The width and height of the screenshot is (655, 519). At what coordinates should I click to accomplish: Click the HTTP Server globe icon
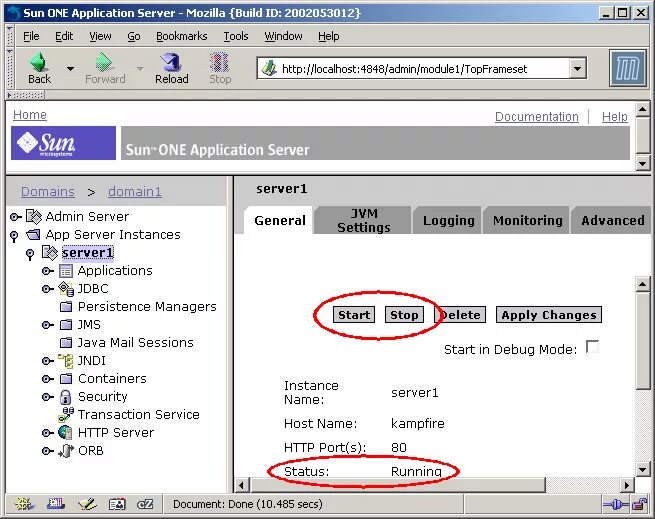tap(66, 432)
